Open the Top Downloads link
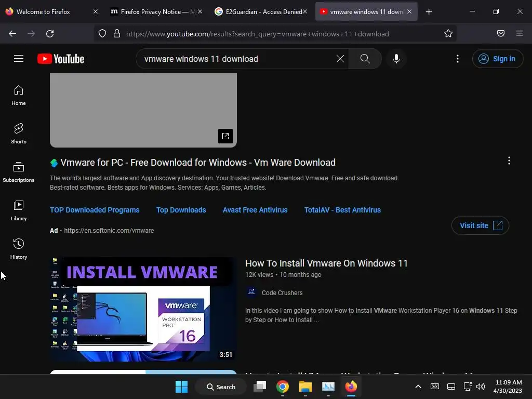This screenshot has height=399, width=532. coord(181,210)
